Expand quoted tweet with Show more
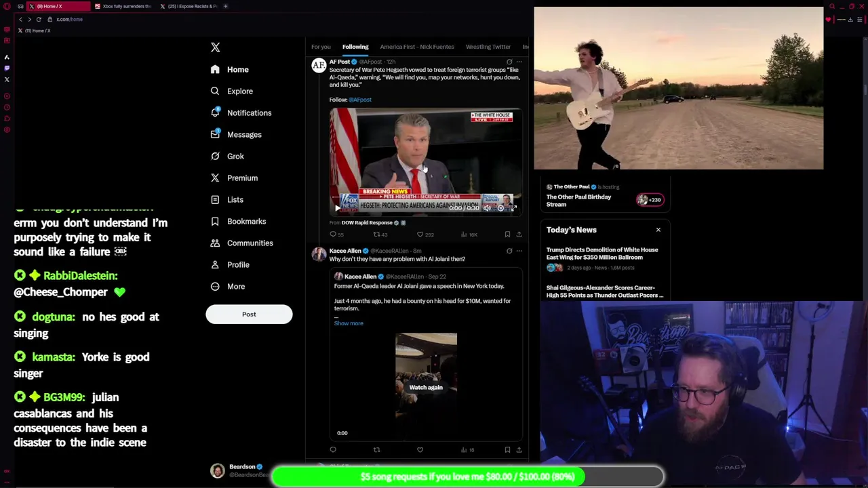868x488 pixels. click(349, 323)
